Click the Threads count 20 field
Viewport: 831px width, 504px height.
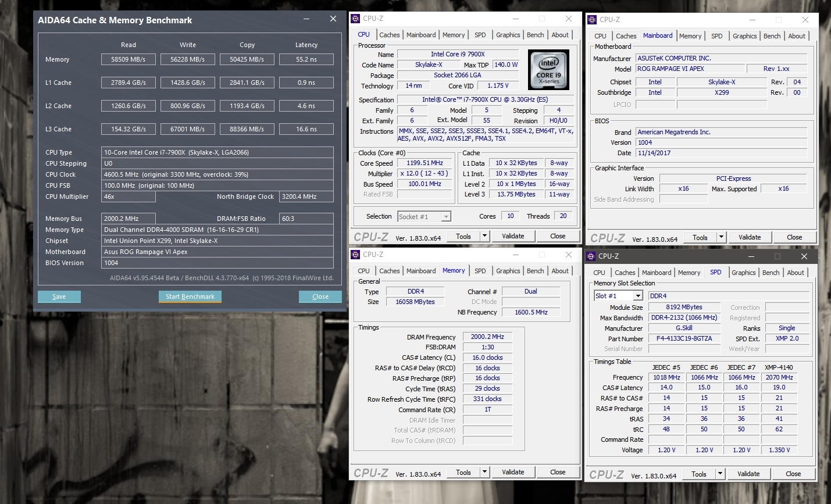(563, 216)
